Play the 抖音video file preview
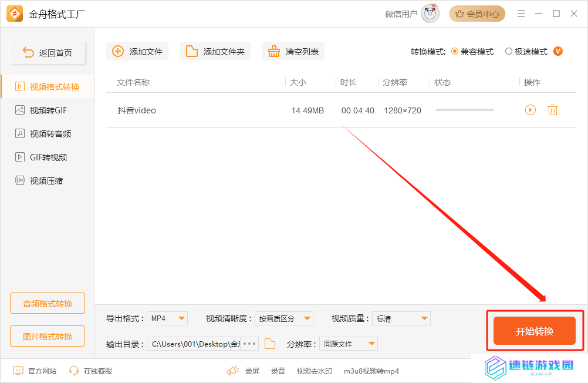 (530, 110)
